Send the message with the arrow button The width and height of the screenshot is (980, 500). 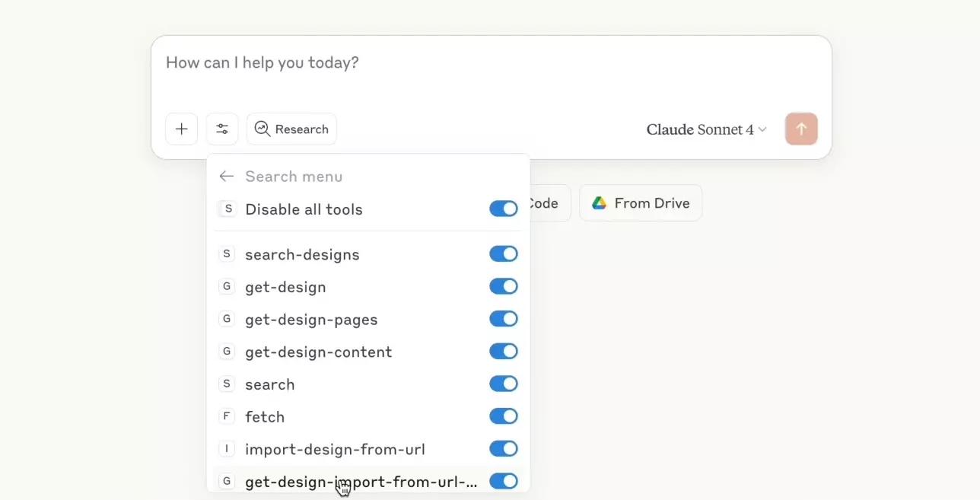tap(801, 129)
